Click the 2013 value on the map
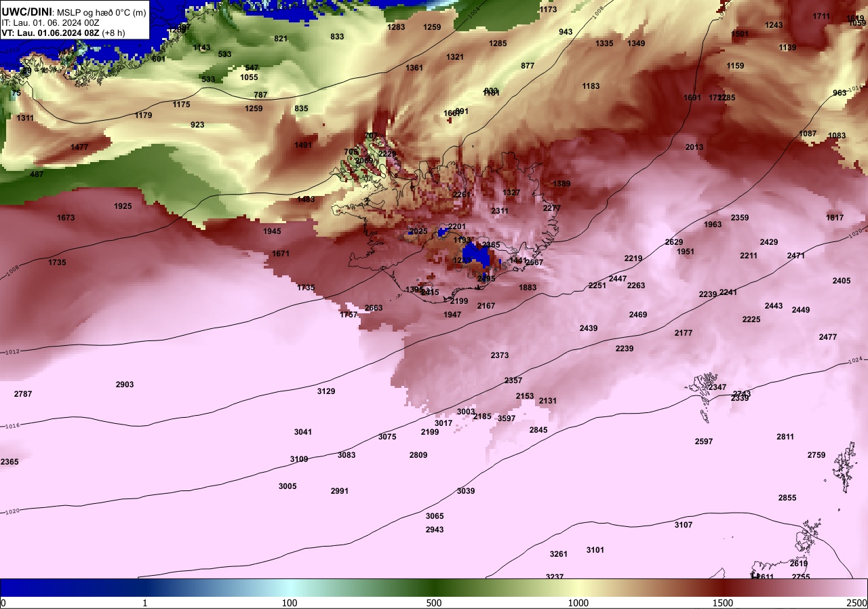 pyautogui.click(x=694, y=147)
